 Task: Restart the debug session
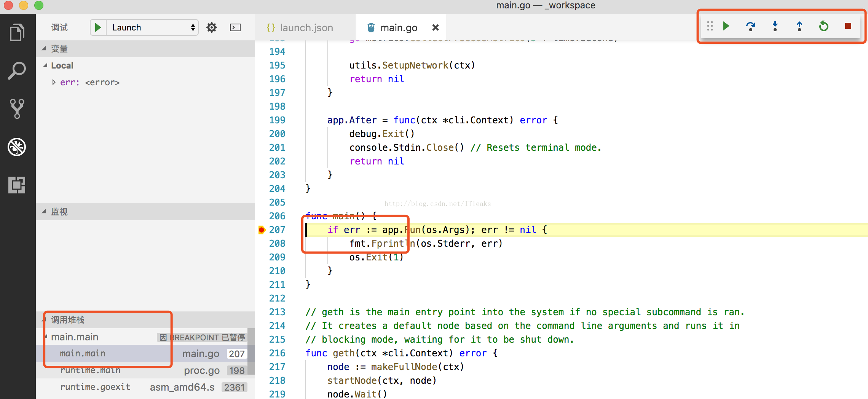coord(823,26)
